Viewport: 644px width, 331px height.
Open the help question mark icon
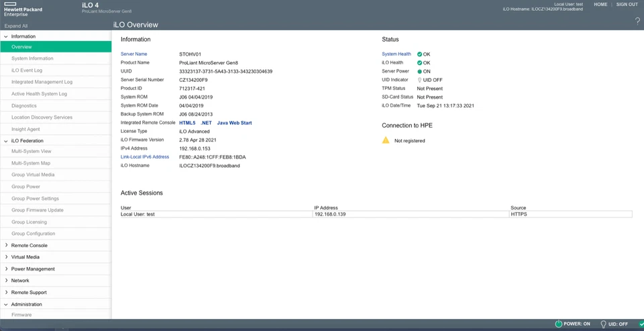tap(637, 21)
